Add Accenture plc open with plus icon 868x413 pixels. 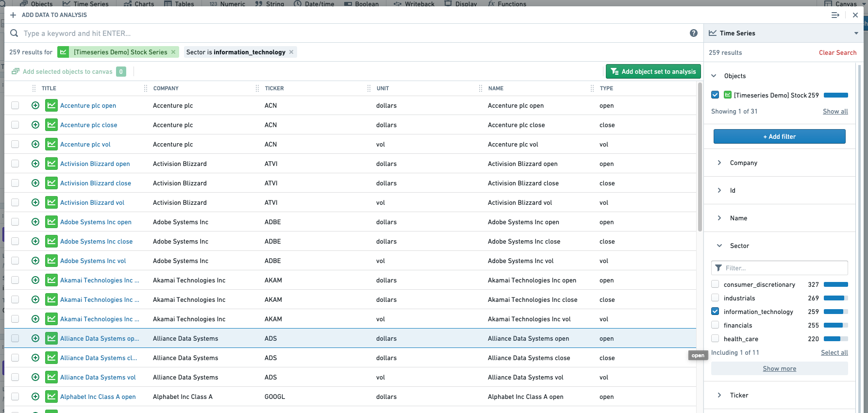pyautogui.click(x=35, y=105)
